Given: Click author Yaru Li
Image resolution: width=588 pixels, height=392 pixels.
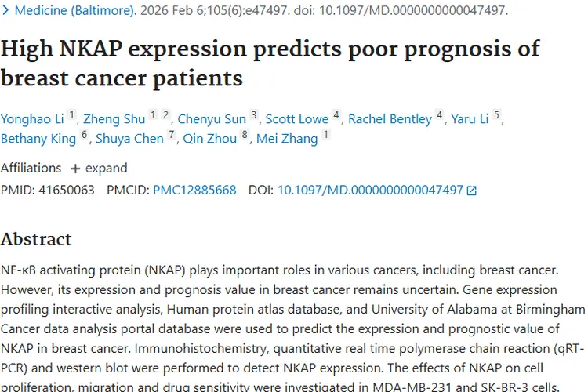Looking at the screenshot, I should (x=470, y=119).
